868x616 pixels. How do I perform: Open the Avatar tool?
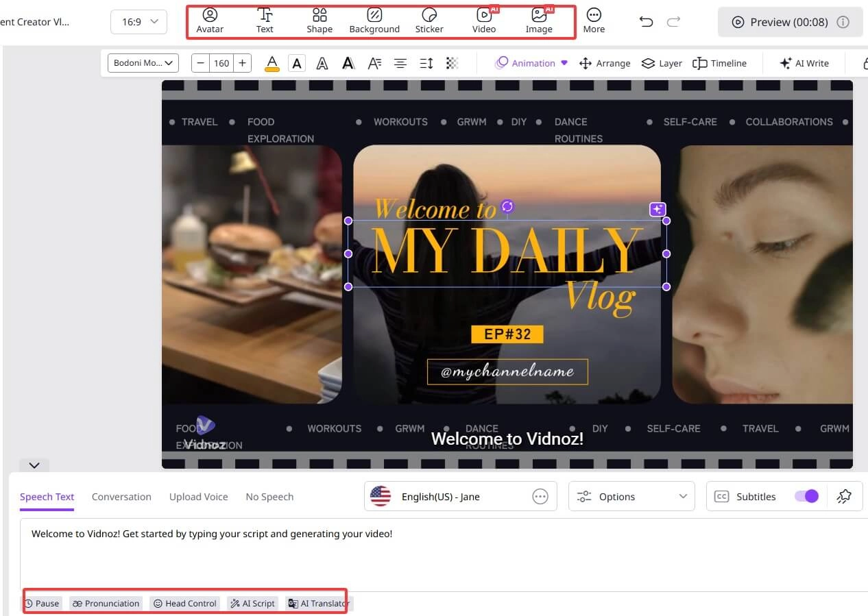coord(210,21)
